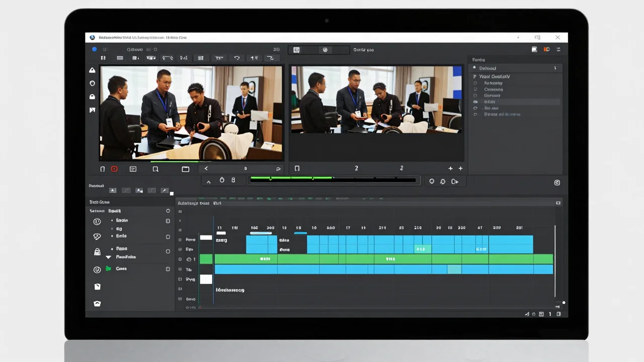Click the orange icon in the top right corner
Image resolution: width=644 pixels, height=362 pixels.
pyautogui.click(x=547, y=50)
